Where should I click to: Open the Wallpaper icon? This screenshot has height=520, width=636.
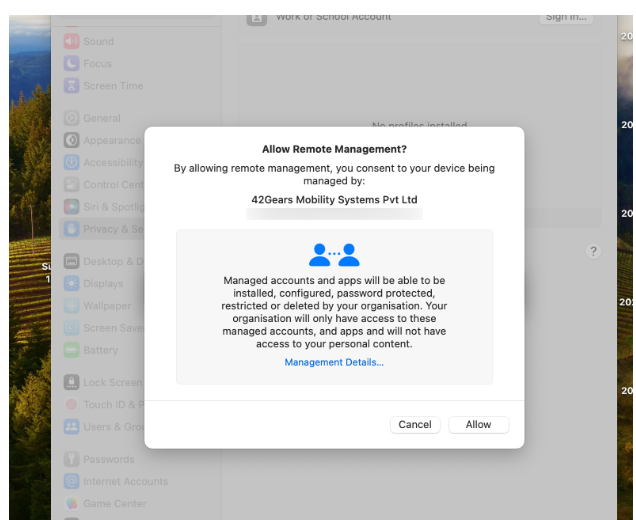[71, 305]
